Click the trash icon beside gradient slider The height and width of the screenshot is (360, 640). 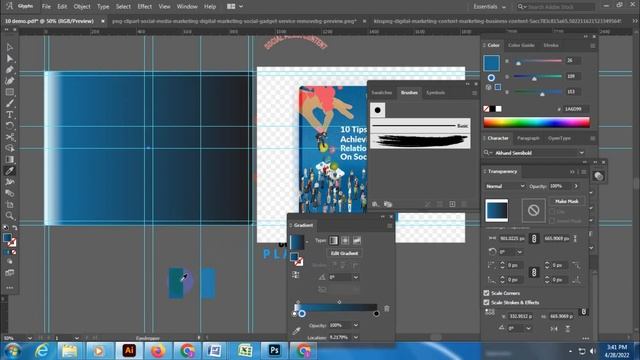387,309
